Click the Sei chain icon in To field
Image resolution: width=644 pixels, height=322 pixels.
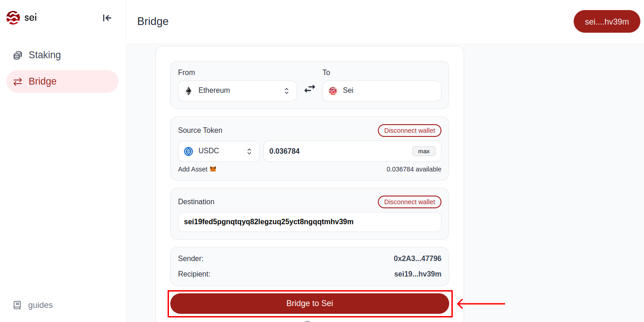coord(333,91)
